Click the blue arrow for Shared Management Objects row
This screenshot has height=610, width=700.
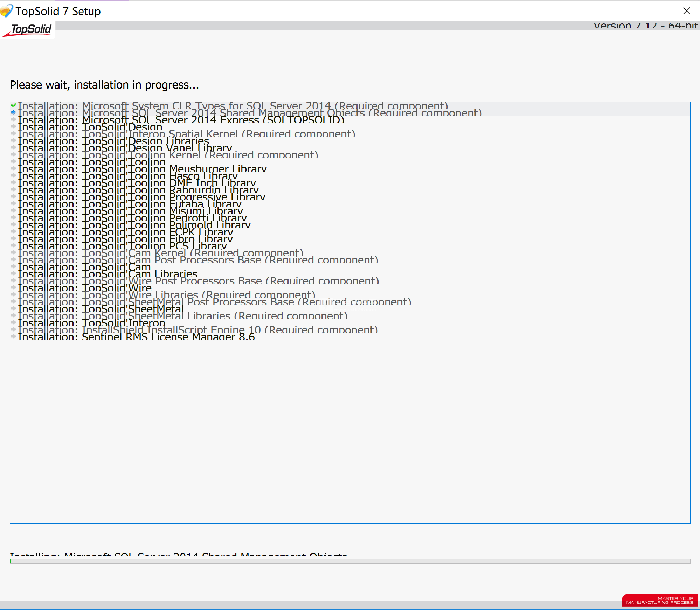pos(14,112)
